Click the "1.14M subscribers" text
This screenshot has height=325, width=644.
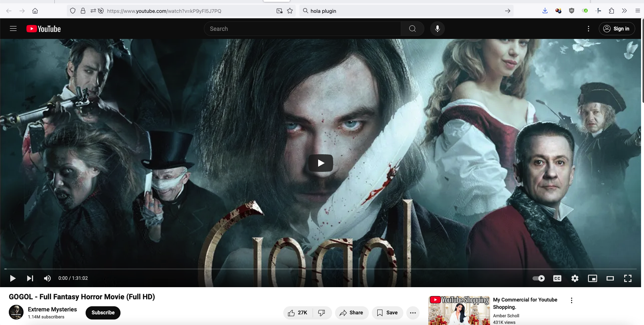46,317
